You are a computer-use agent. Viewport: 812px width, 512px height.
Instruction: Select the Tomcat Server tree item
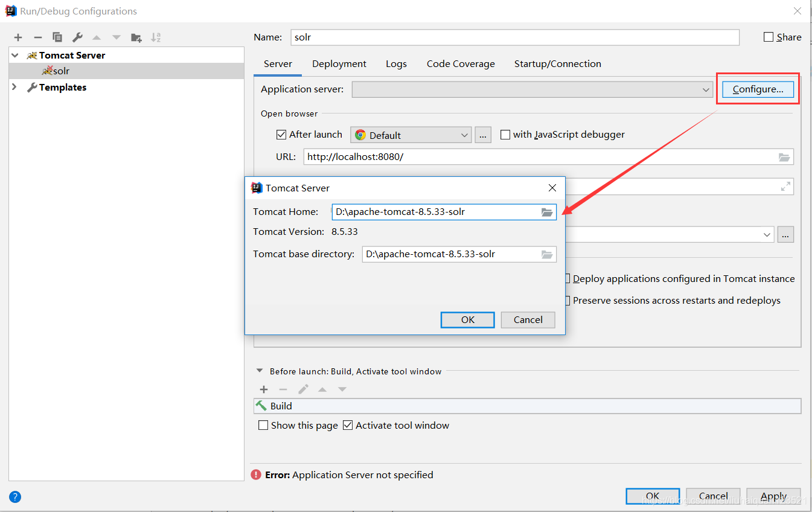coord(72,55)
